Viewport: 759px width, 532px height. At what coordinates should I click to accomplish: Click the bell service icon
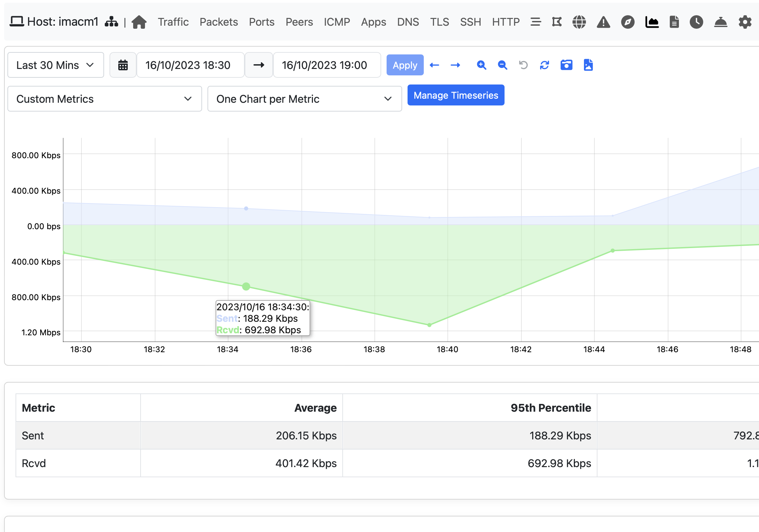click(720, 22)
